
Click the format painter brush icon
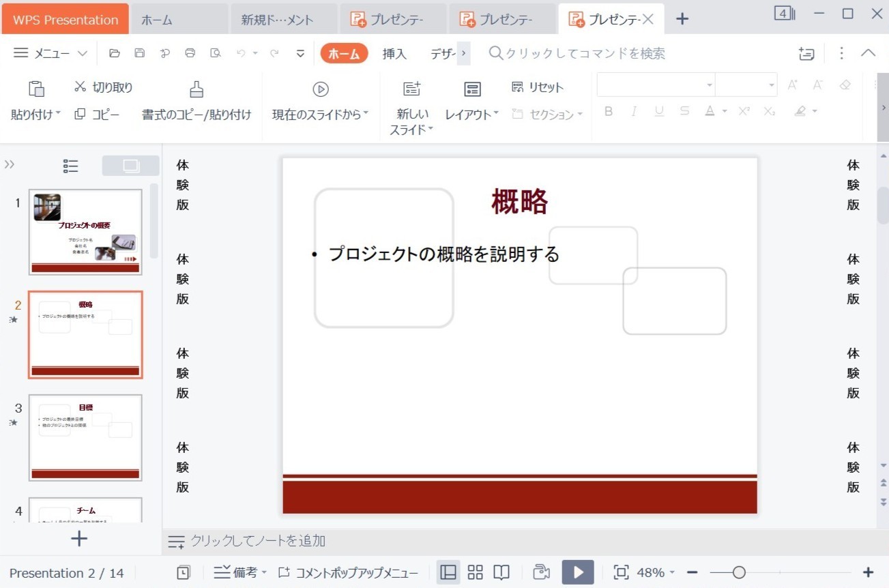coord(196,89)
